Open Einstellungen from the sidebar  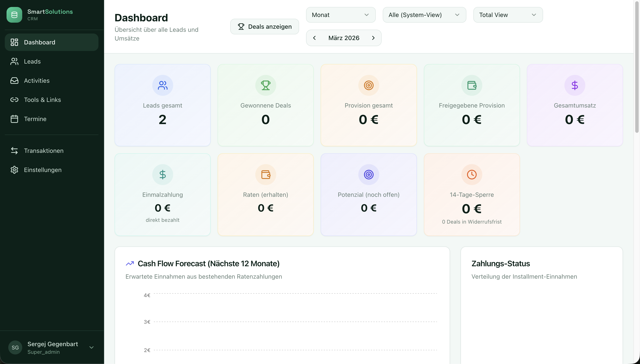pos(42,170)
